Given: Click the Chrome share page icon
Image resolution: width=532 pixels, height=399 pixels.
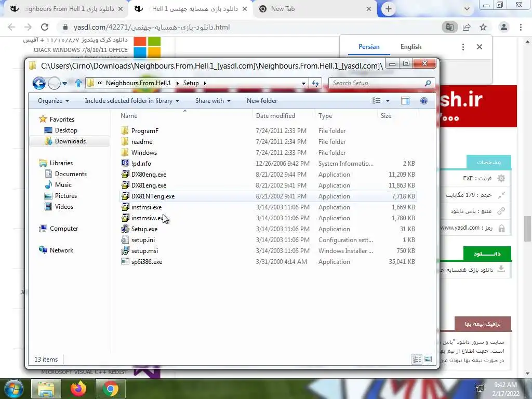Looking at the screenshot, I should click(467, 27).
